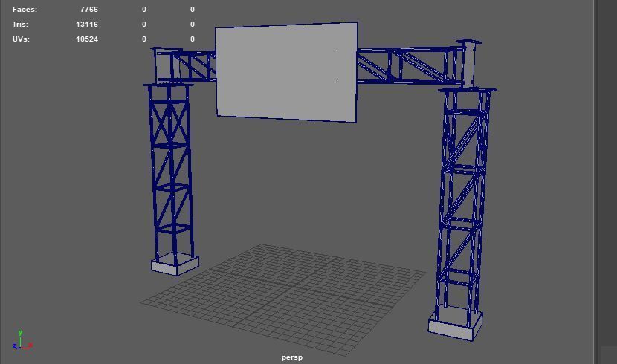Image resolution: width=617 pixels, height=364 pixels.
Task: Click the XYZ axis orientation gizmo
Action: click(22, 340)
